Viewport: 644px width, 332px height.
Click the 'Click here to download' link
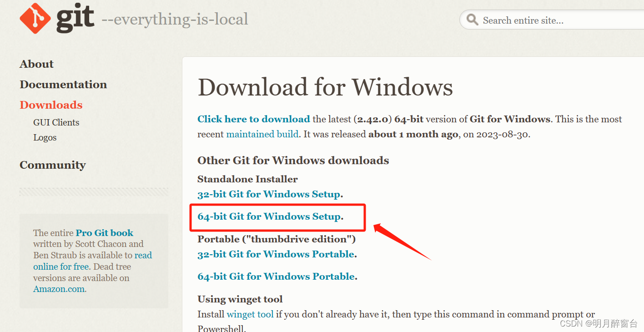[253, 119]
